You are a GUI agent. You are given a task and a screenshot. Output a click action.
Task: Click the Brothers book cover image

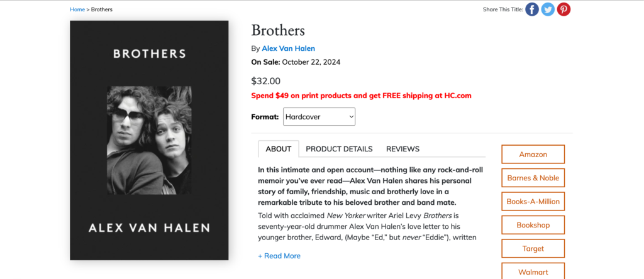pos(149,141)
